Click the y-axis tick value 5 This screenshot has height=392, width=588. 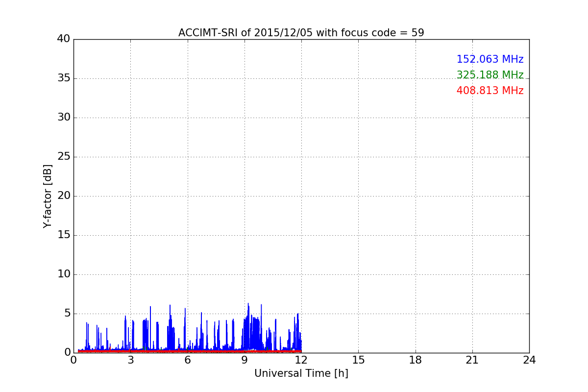pyautogui.click(x=67, y=314)
